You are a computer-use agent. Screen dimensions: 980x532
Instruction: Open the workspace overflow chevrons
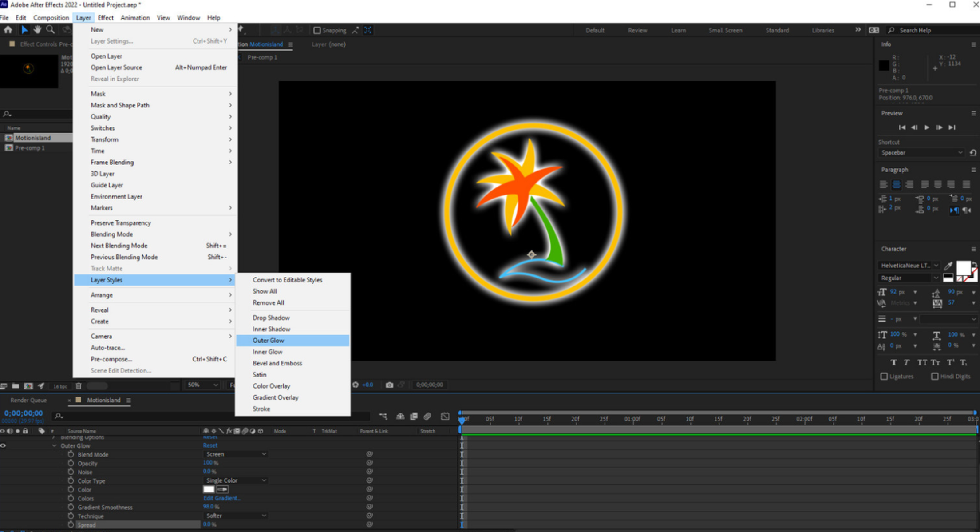pyautogui.click(x=857, y=30)
